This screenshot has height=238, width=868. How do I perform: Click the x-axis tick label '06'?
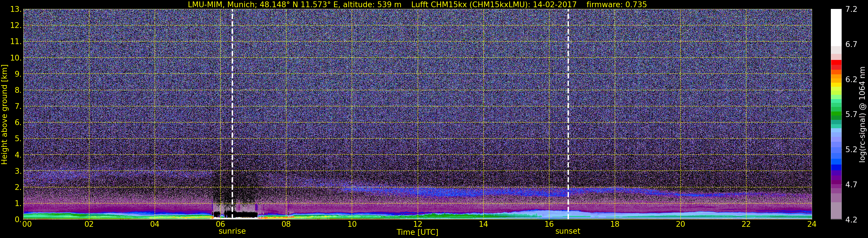coord(220,224)
